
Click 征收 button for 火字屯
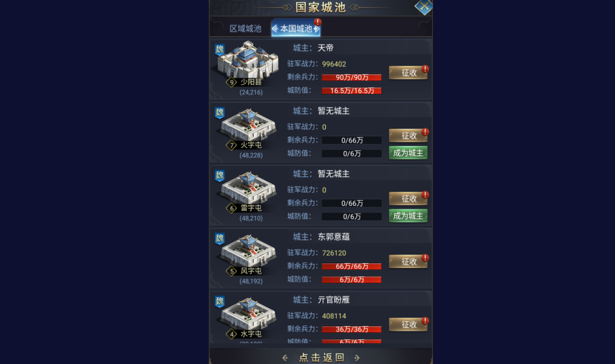[x=408, y=135]
